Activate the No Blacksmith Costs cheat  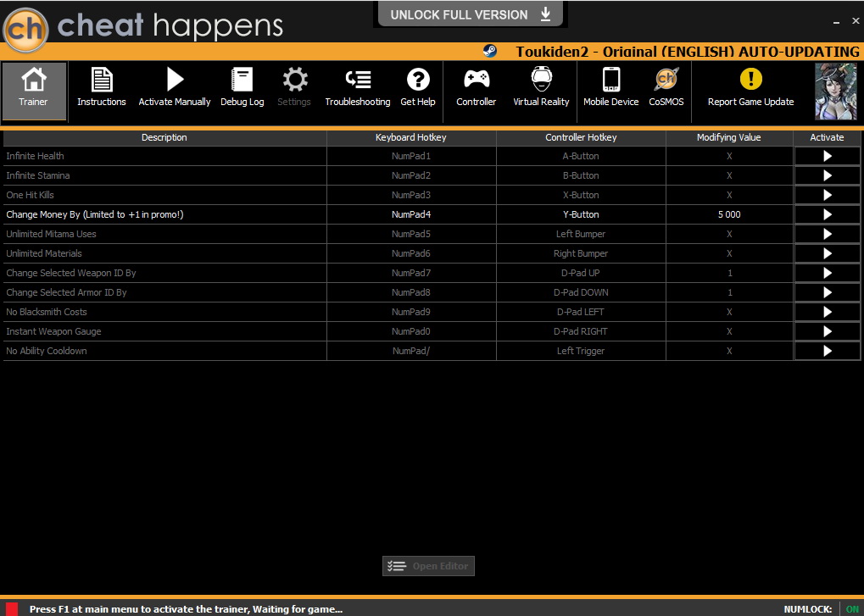[827, 312]
